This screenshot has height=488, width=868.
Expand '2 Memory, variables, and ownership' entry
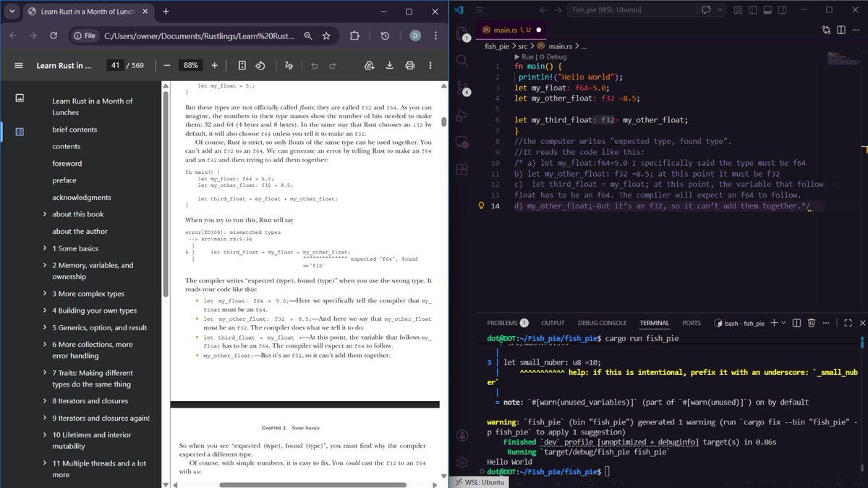[x=45, y=266]
